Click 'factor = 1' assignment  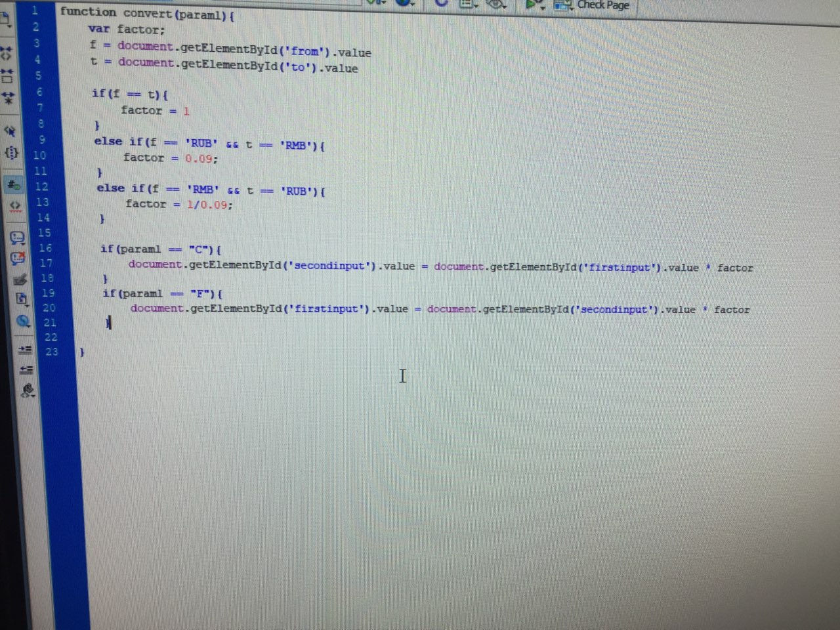coord(155,110)
